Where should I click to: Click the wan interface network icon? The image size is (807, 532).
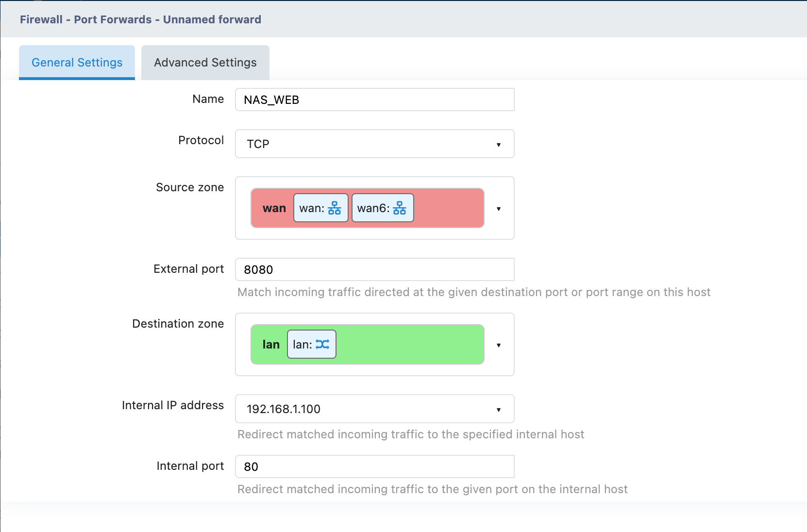[334, 208]
